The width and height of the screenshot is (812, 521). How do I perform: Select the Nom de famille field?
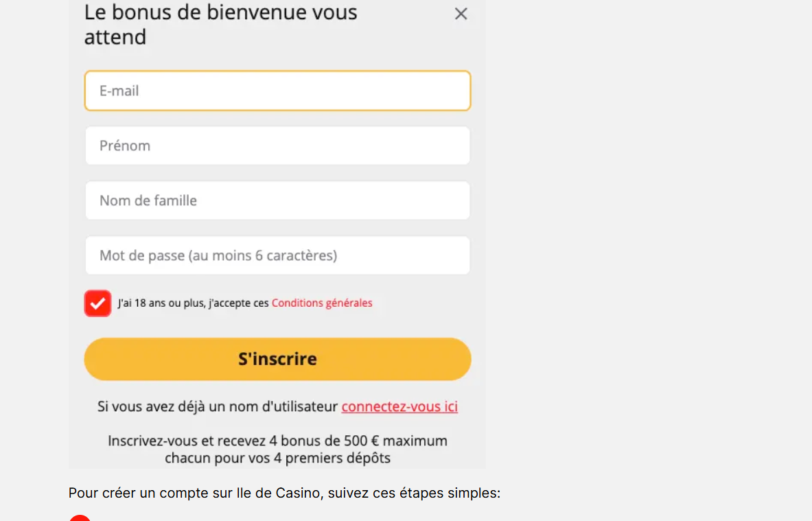click(277, 200)
